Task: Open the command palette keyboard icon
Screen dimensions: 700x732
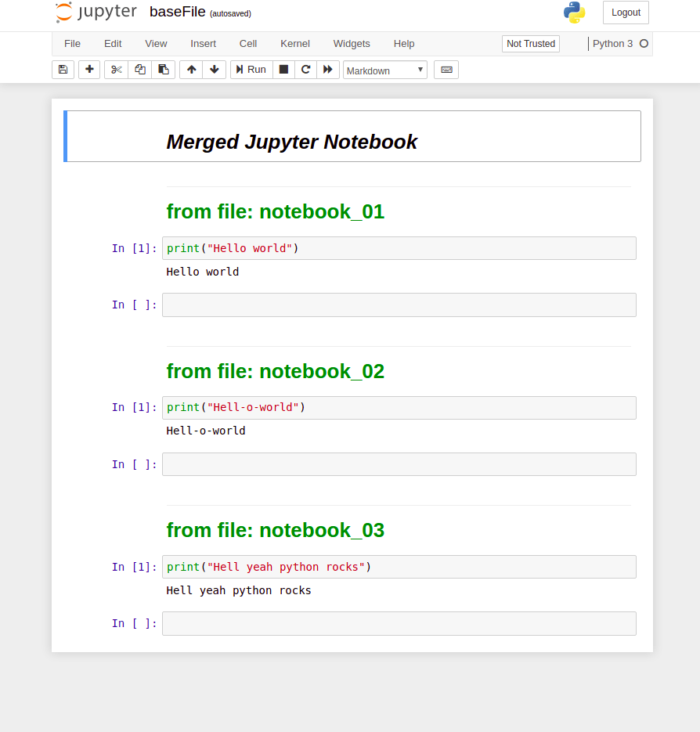Action: point(446,70)
